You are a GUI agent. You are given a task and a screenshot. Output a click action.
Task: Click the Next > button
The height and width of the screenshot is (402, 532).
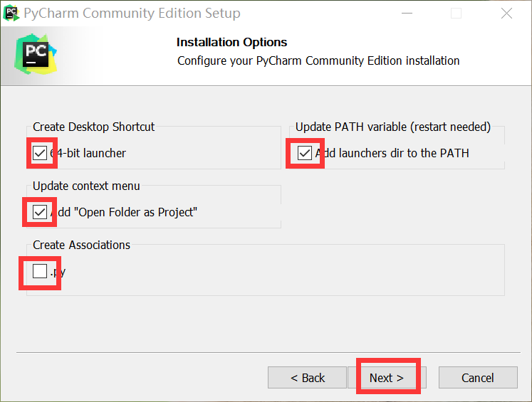pyautogui.click(x=387, y=378)
